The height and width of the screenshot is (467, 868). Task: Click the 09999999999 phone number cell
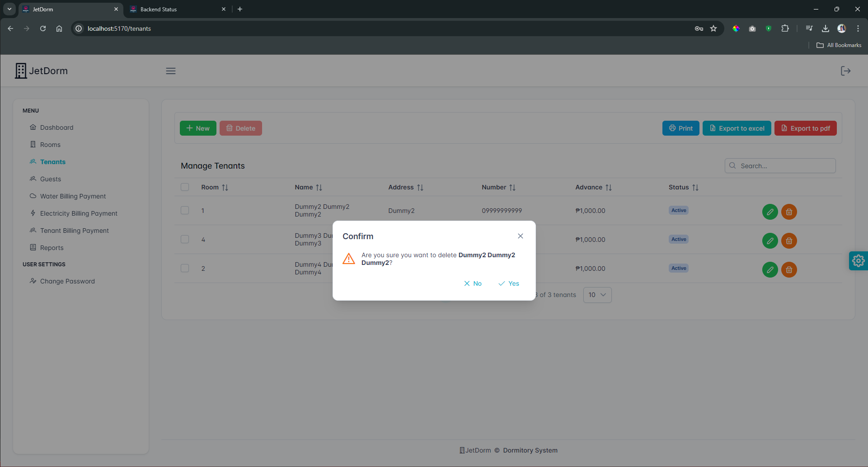click(502, 211)
